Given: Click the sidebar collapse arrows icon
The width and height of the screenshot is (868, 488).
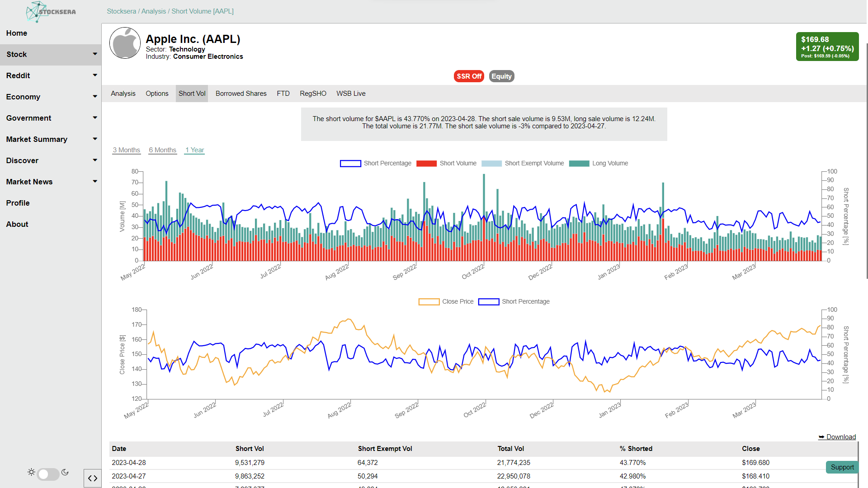Looking at the screenshot, I should click(x=93, y=478).
